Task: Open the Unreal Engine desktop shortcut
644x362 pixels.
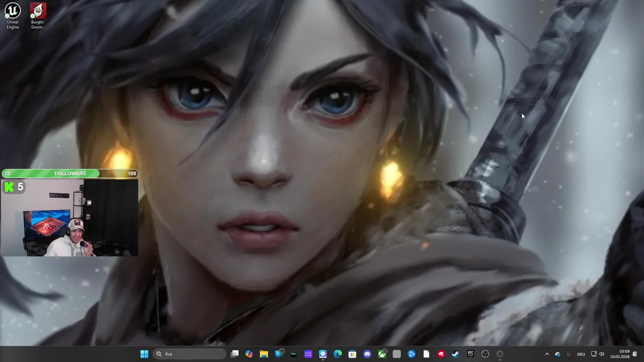Action: pyautogui.click(x=13, y=16)
